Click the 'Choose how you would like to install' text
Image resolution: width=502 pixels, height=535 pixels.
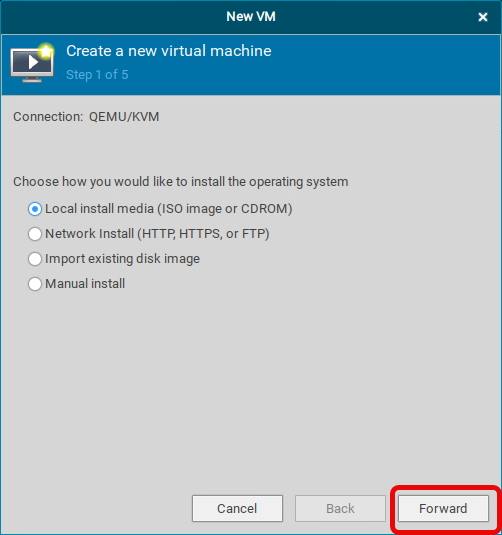click(181, 182)
